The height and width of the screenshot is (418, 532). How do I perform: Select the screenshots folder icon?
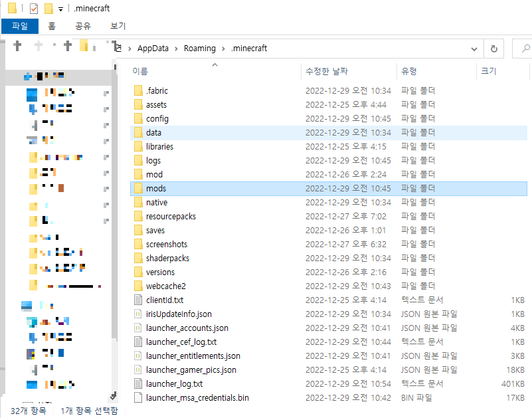pyautogui.click(x=138, y=244)
